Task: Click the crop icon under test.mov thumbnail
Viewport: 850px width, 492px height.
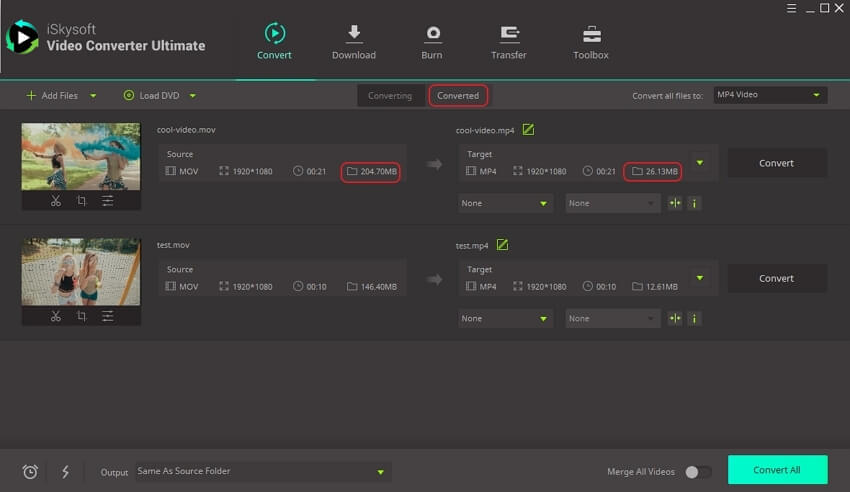Action: coord(81,316)
